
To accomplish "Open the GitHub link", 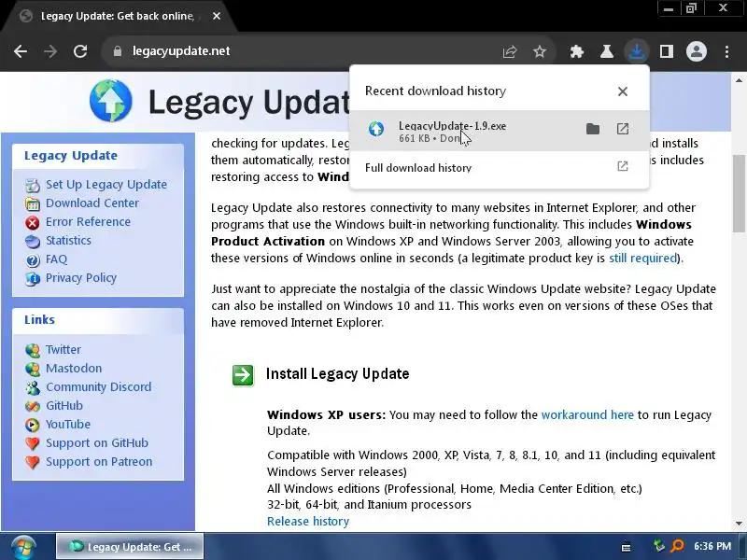I will coord(64,406).
